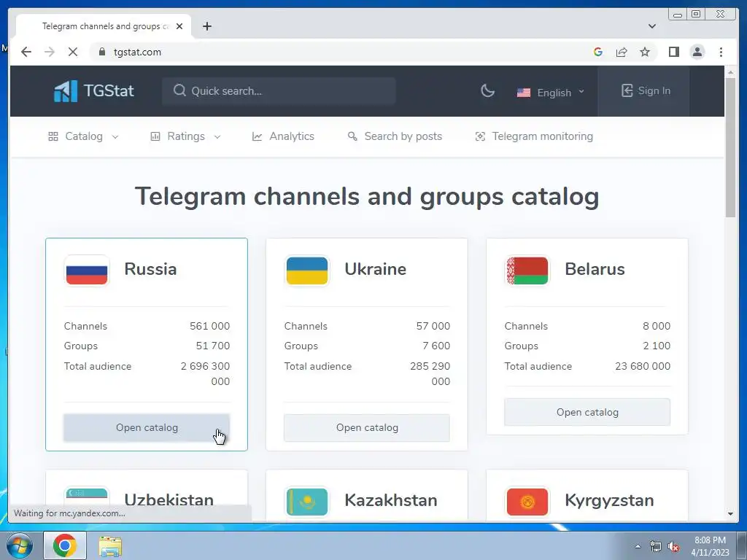Click the Russia flag icon
Viewport: 747px width, 560px height.
point(87,271)
